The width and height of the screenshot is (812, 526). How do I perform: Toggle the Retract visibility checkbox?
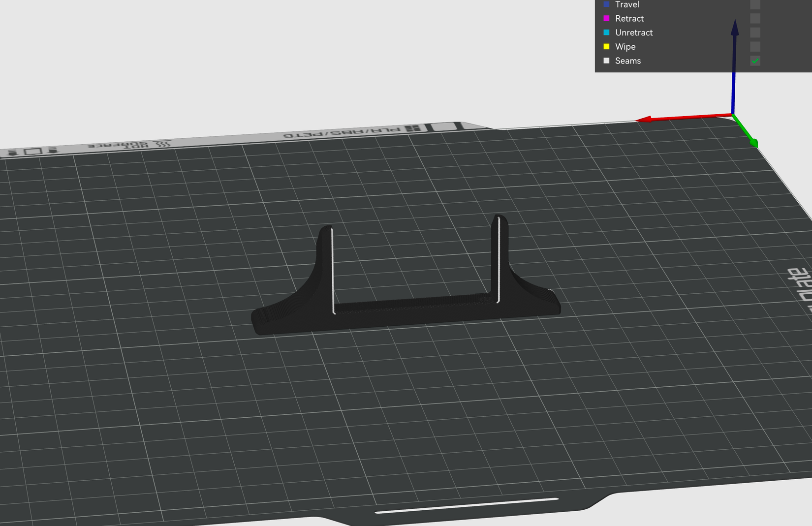tap(755, 18)
